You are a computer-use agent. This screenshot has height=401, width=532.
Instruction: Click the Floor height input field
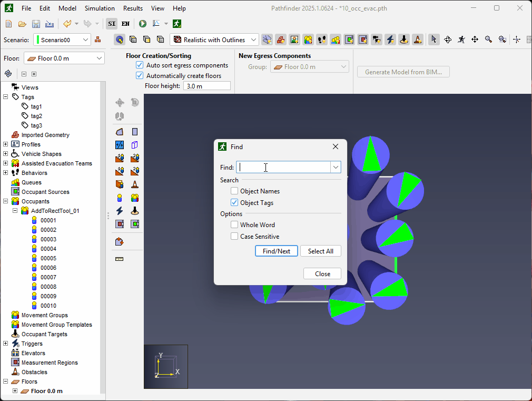click(207, 86)
